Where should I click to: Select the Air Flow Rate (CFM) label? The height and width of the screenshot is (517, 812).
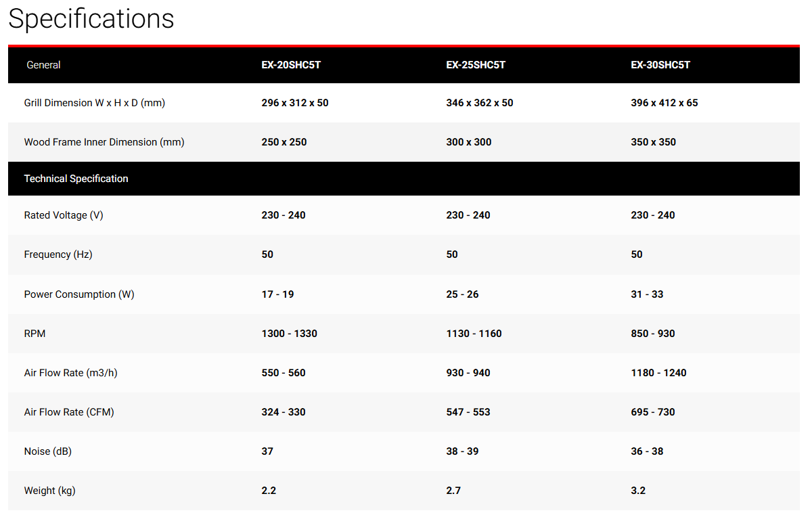click(x=69, y=412)
